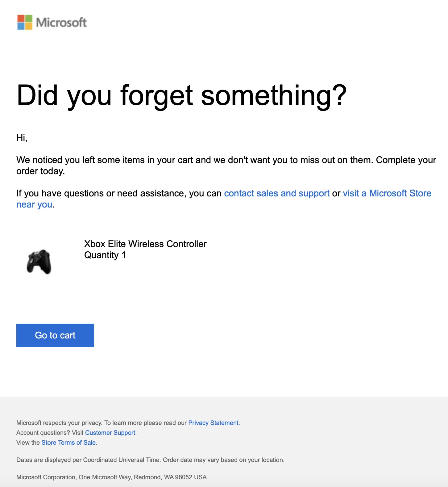The image size is (448, 487).
Task: Visit the Customer Support link
Action: 110,433
